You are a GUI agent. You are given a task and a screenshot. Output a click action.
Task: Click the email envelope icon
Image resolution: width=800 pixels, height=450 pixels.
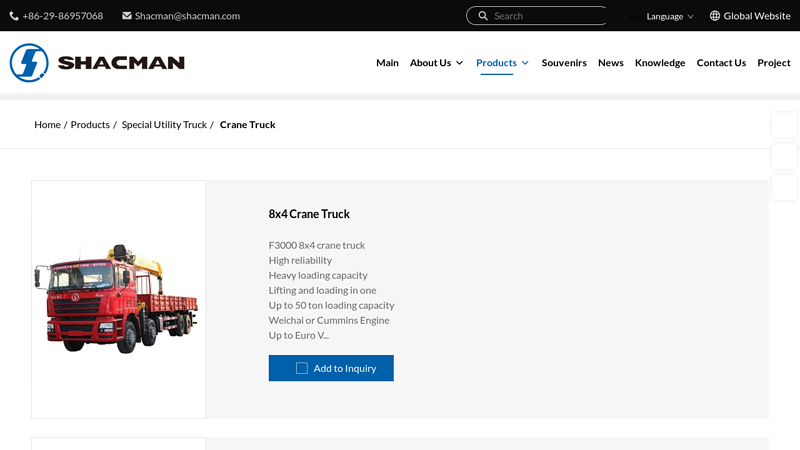pos(127,16)
